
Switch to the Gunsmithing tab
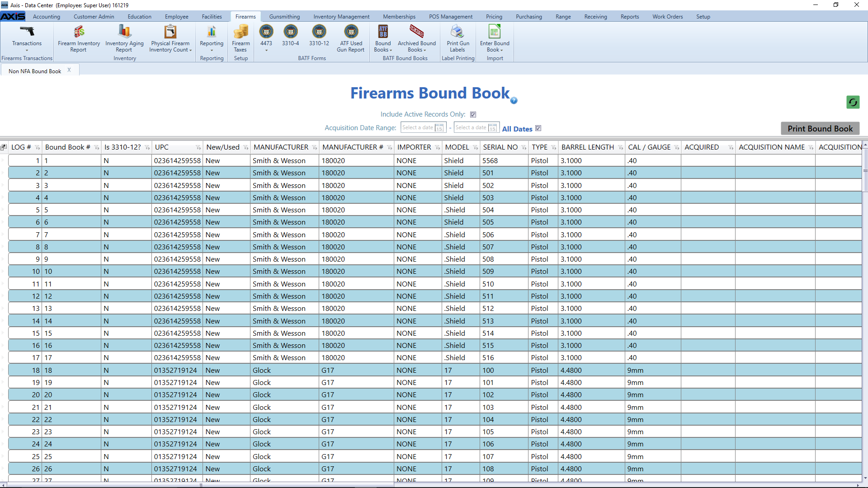pos(284,17)
